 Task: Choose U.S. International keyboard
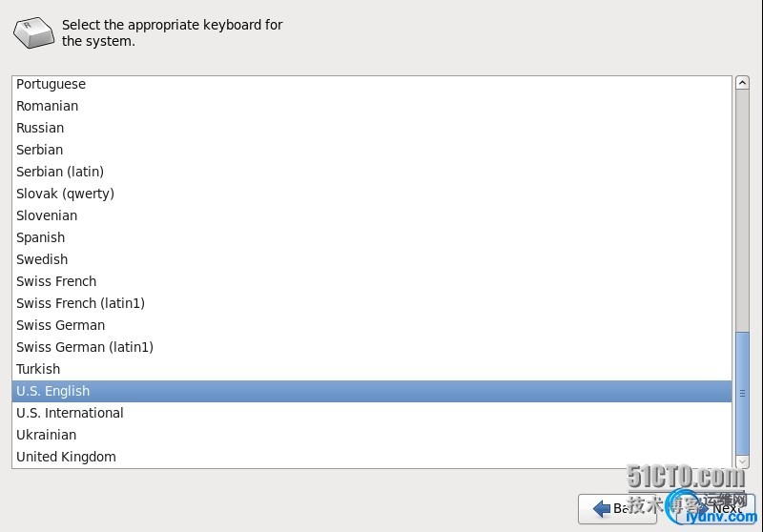coord(70,413)
